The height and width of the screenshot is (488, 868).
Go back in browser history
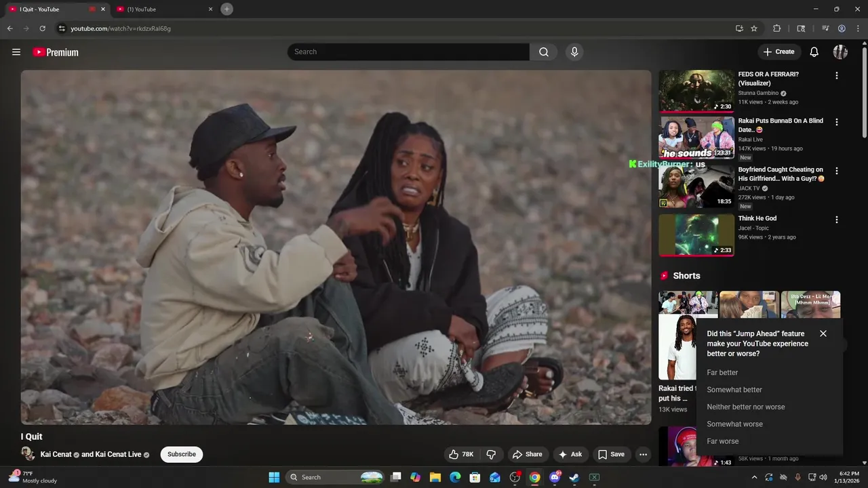click(9, 28)
